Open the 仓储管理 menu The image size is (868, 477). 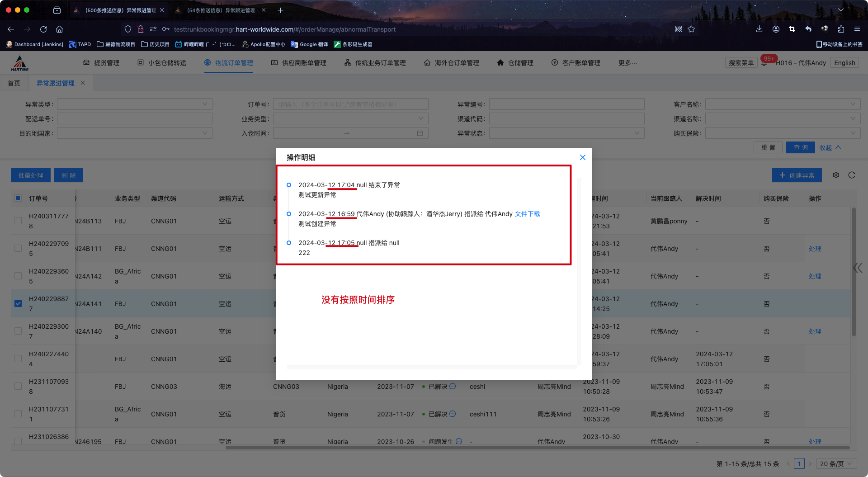515,63
